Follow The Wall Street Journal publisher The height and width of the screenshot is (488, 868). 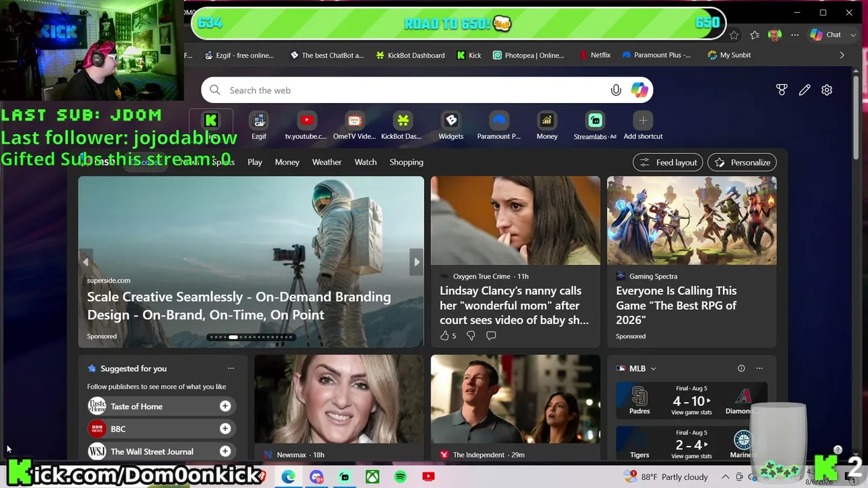tap(225, 451)
